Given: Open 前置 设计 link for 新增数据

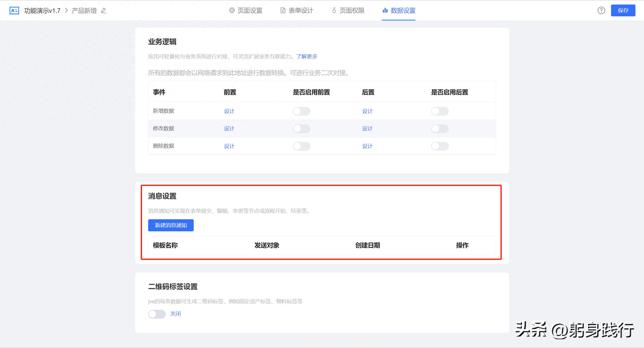Looking at the screenshot, I should 229,111.
